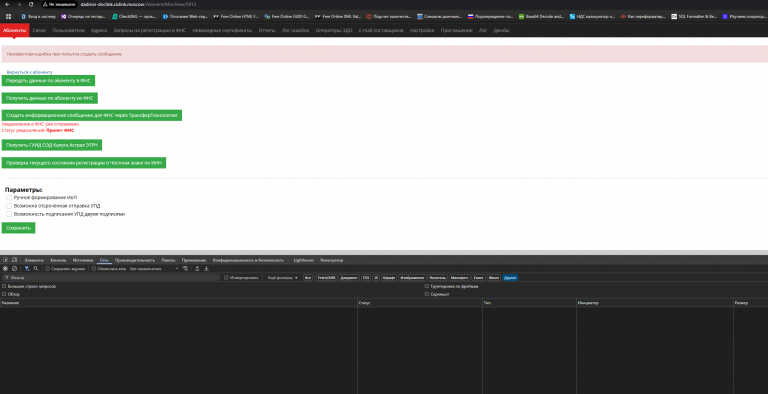Switch to DevTools 'Lighthouse' tab

pos(303,260)
